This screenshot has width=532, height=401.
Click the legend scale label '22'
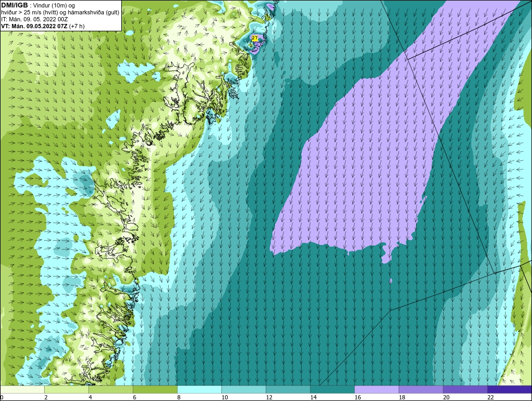tap(491, 398)
